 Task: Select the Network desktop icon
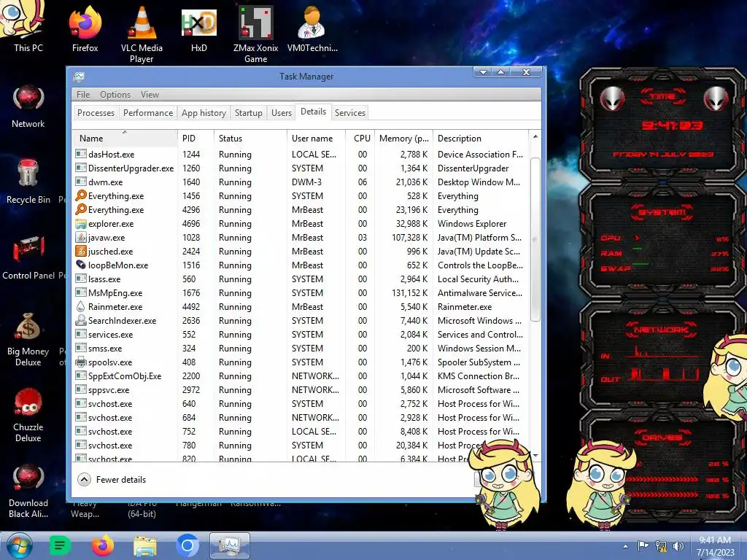pos(28,106)
